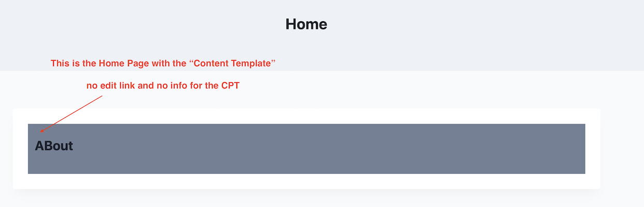Image resolution: width=644 pixels, height=207 pixels.
Task: Click the word "CPT" in red note
Action: click(x=230, y=86)
